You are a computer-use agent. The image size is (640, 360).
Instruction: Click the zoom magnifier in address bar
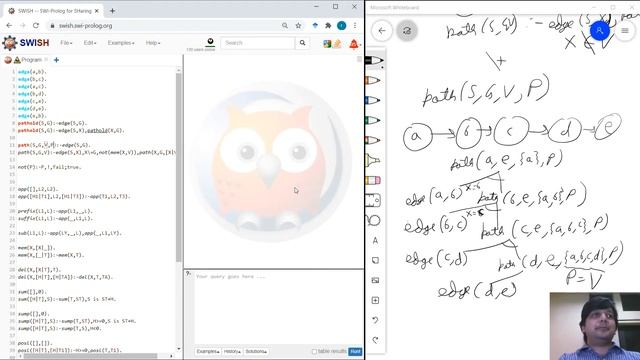pyautogui.click(x=284, y=25)
